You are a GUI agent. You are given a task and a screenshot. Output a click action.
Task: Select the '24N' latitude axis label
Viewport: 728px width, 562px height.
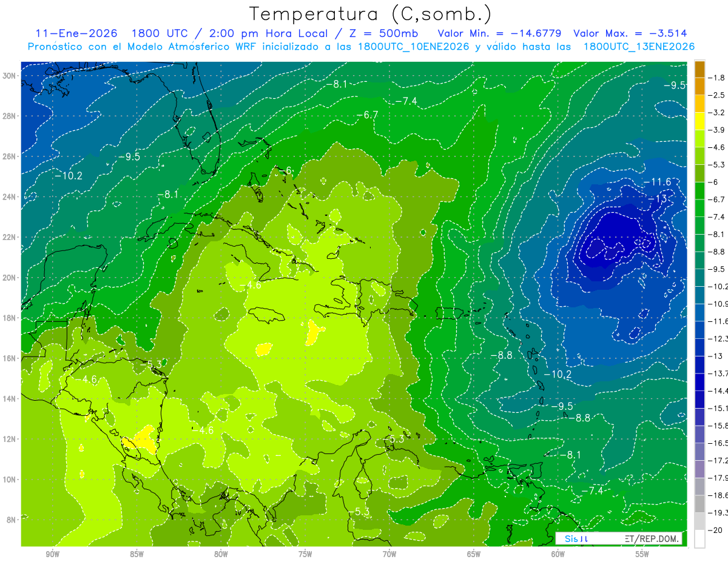[x=9, y=197]
